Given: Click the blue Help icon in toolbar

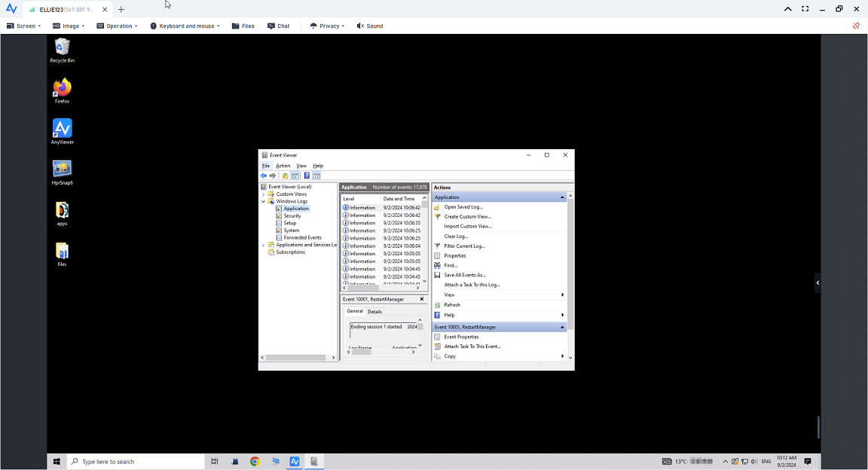Looking at the screenshot, I should (x=307, y=175).
